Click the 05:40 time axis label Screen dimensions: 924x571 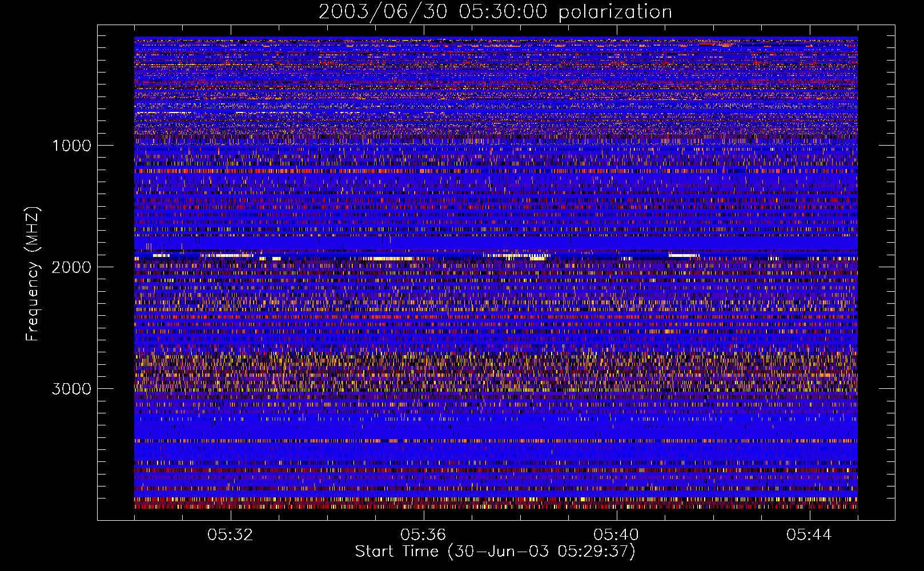tap(616, 535)
